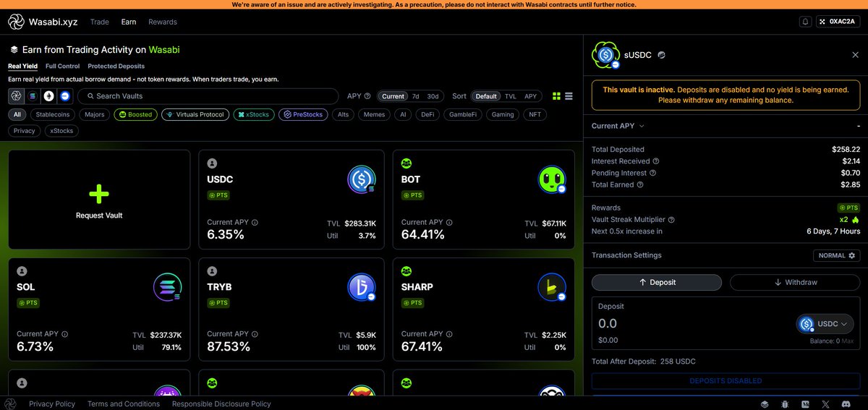Click the Interest Received info icon
Screen dimensions: 868x410
click(656, 161)
